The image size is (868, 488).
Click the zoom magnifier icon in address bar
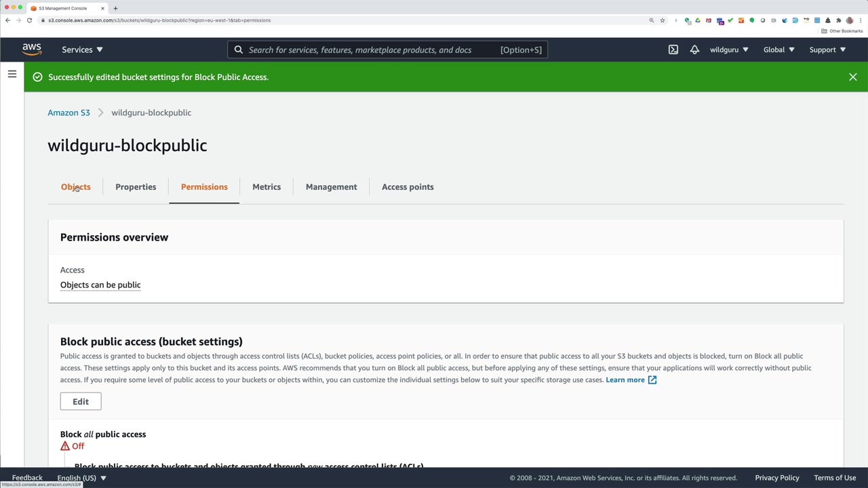pyautogui.click(x=652, y=20)
